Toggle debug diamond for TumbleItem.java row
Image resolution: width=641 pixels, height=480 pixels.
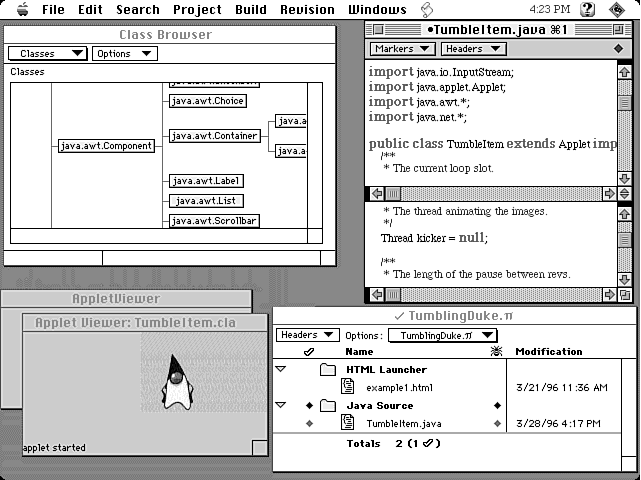497,423
